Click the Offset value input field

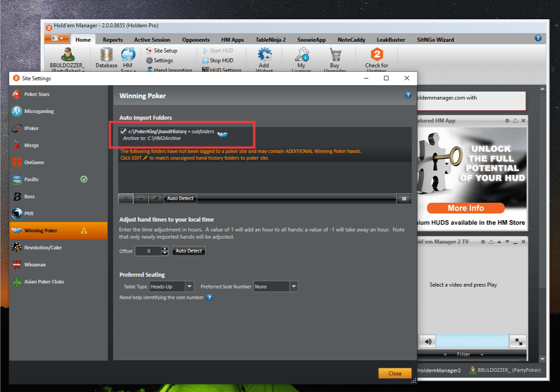[148, 251]
